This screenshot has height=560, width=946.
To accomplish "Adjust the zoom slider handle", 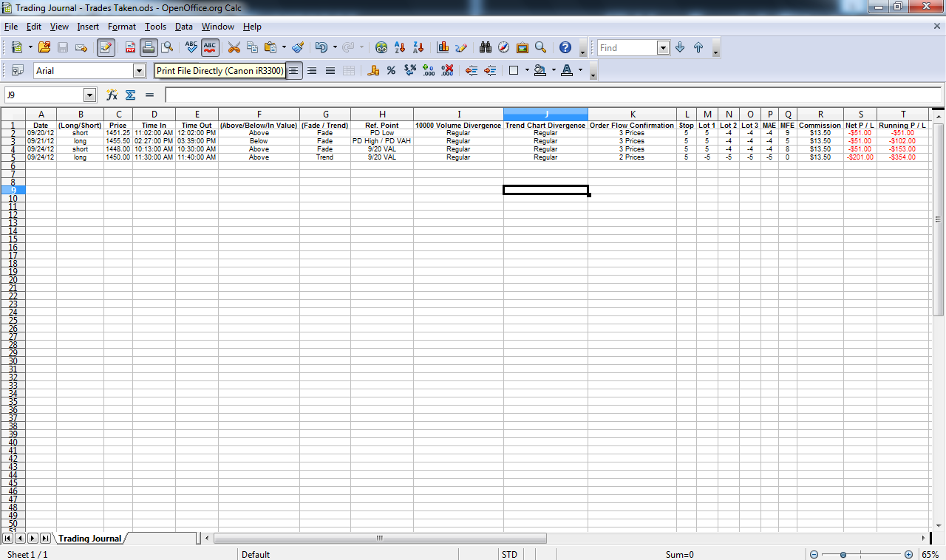I will (843, 554).
